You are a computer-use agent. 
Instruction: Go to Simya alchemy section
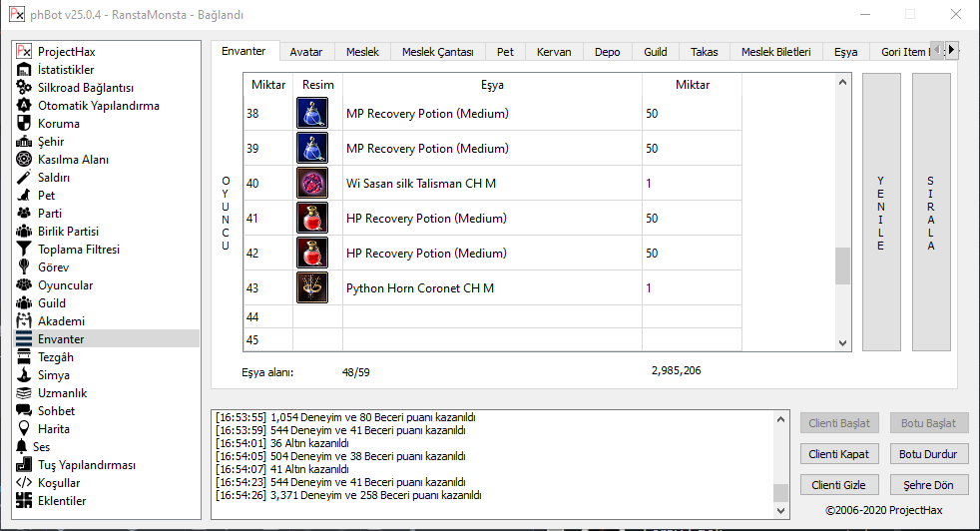pos(54,375)
